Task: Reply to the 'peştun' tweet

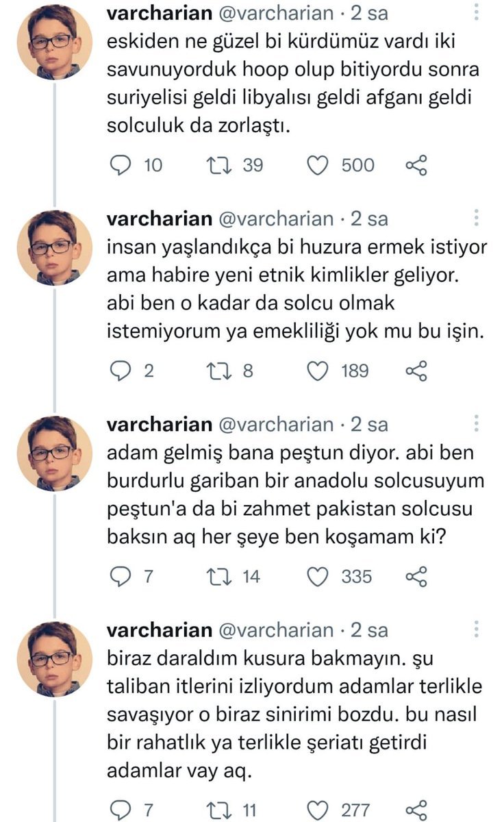Action: (x=121, y=577)
